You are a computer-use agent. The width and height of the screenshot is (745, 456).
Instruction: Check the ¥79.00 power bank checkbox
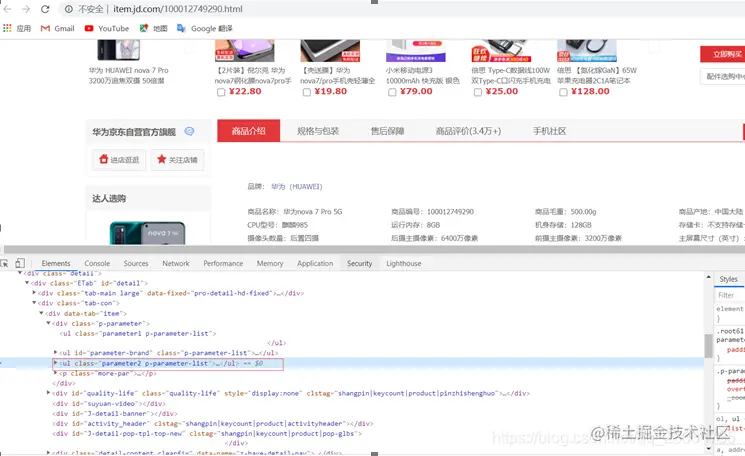tap(392, 92)
